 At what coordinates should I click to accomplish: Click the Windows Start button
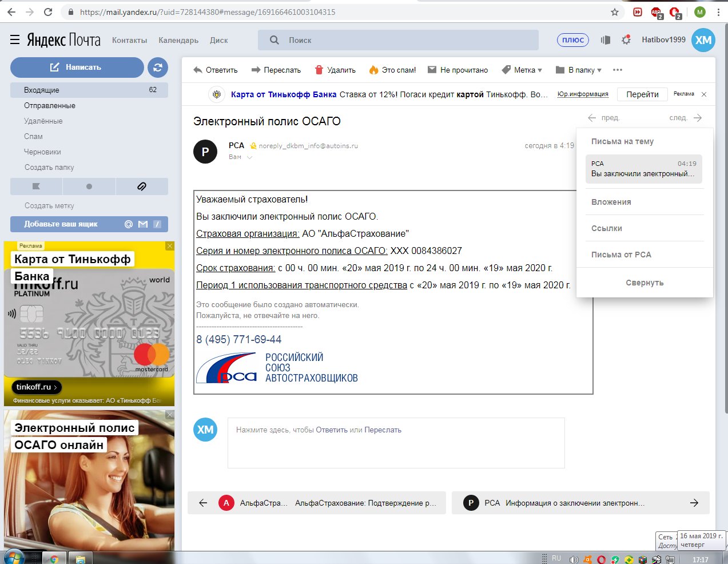pos(13,557)
